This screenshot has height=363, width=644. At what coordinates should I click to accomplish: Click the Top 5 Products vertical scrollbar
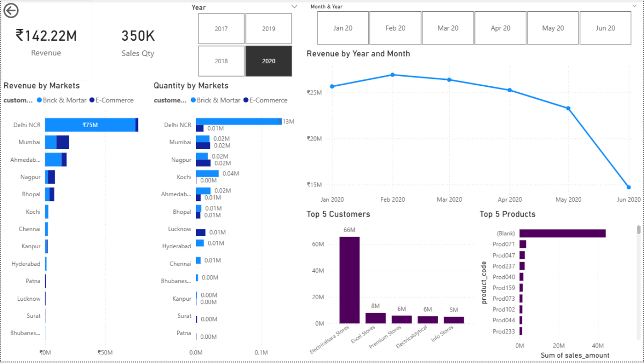639,229
